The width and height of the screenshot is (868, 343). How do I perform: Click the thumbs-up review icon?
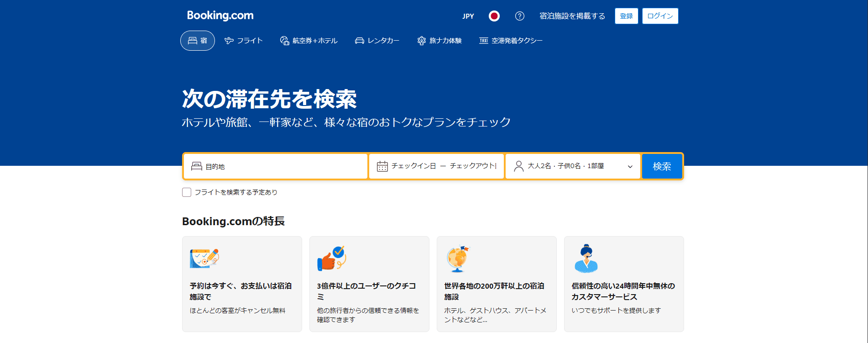[x=331, y=259]
